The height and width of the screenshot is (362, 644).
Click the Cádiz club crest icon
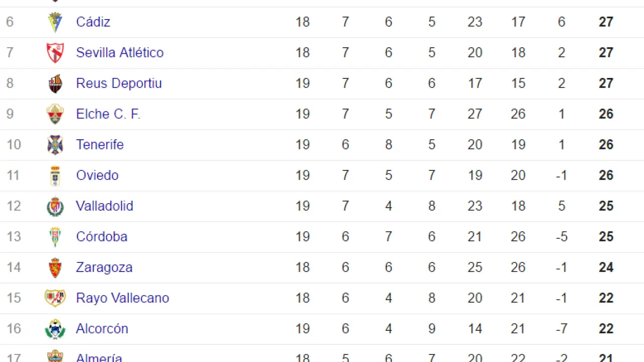(55, 22)
